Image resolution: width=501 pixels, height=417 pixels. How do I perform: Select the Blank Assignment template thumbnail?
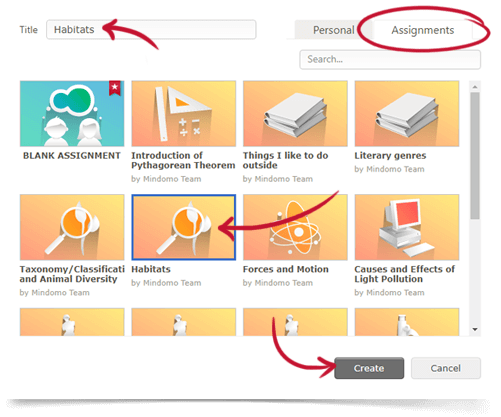click(x=72, y=113)
